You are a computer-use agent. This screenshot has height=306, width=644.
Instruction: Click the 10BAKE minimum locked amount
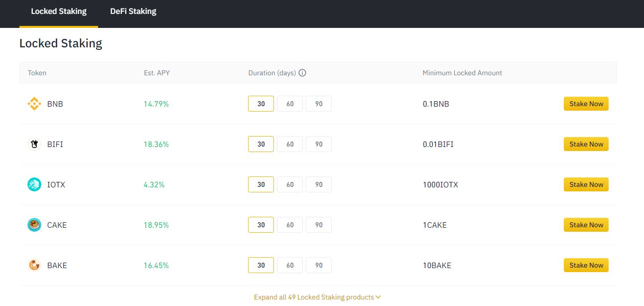click(x=437, y=266)
